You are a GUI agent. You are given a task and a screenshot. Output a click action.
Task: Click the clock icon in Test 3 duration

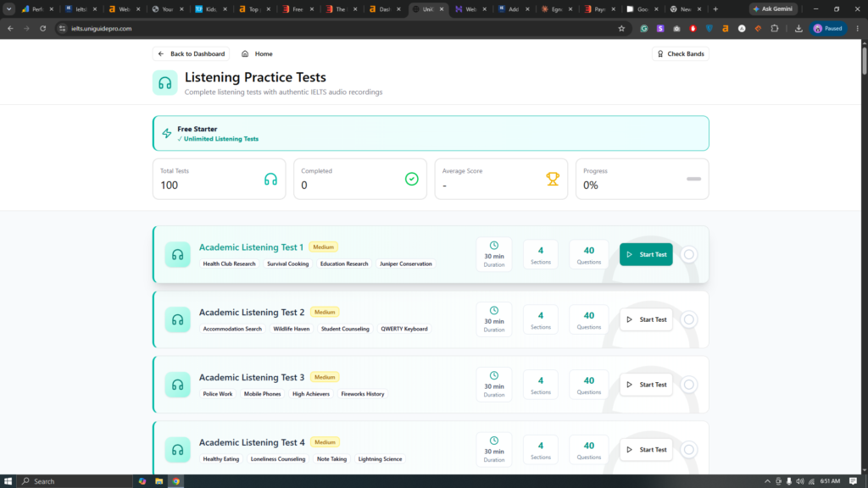(494, 375)
